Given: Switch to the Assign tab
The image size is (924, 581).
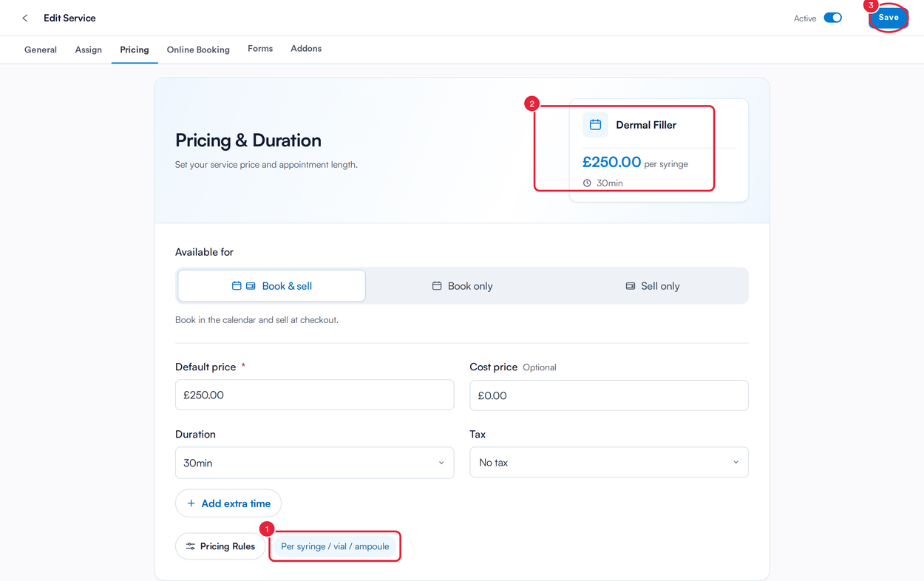Looking at the screenshot, I should [89, 50].
